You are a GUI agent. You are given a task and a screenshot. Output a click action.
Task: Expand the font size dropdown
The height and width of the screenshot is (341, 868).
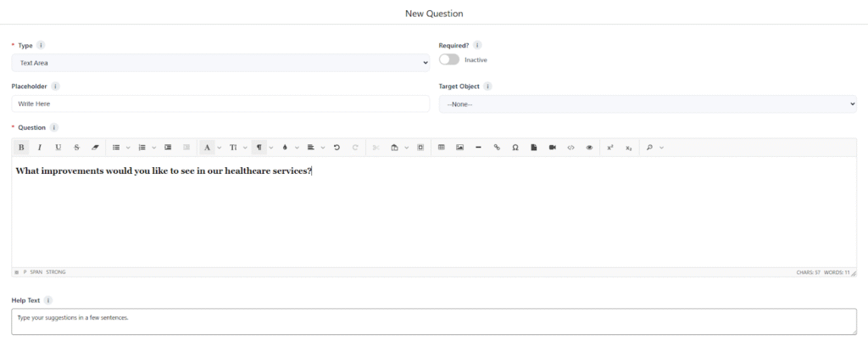click(235, 148)
